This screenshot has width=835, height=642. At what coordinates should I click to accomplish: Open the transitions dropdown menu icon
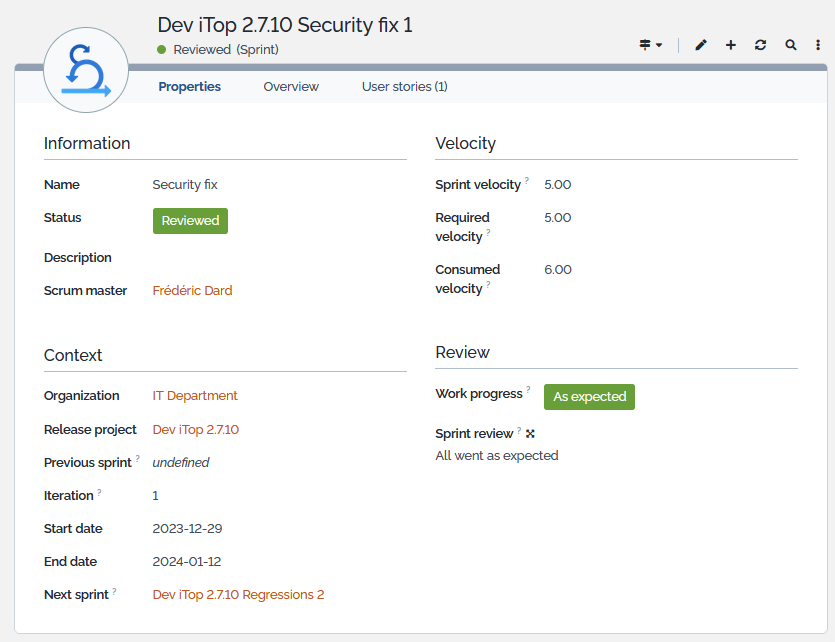pyautogui.click(x=651, y=45)
